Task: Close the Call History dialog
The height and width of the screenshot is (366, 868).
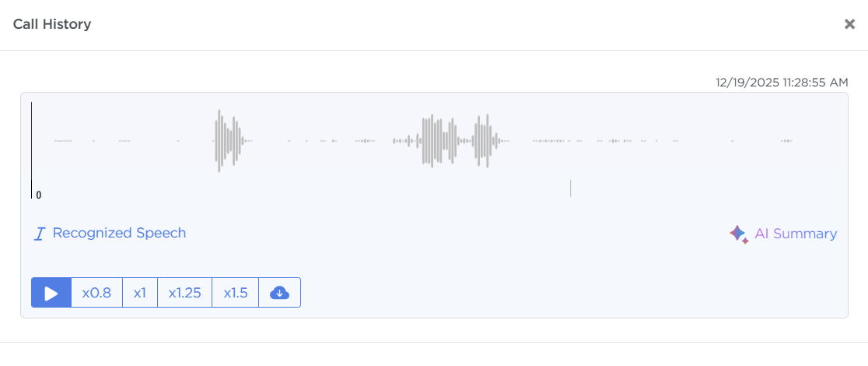Action: pyautogui.click(x=849, y=24)
